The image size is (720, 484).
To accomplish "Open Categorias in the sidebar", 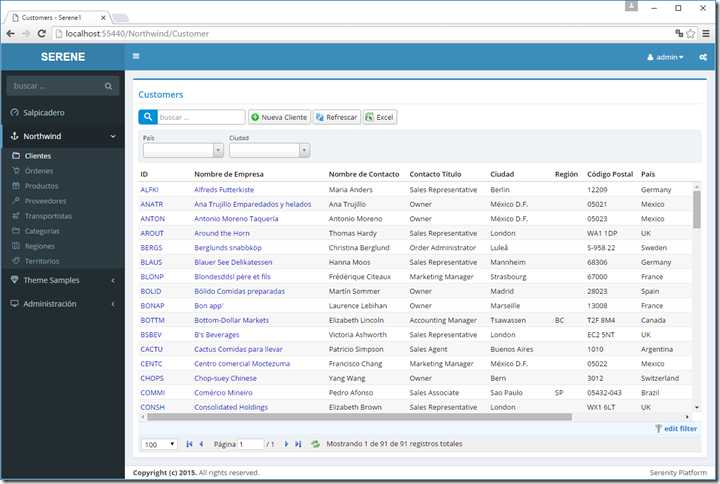I will coord(42,231).
